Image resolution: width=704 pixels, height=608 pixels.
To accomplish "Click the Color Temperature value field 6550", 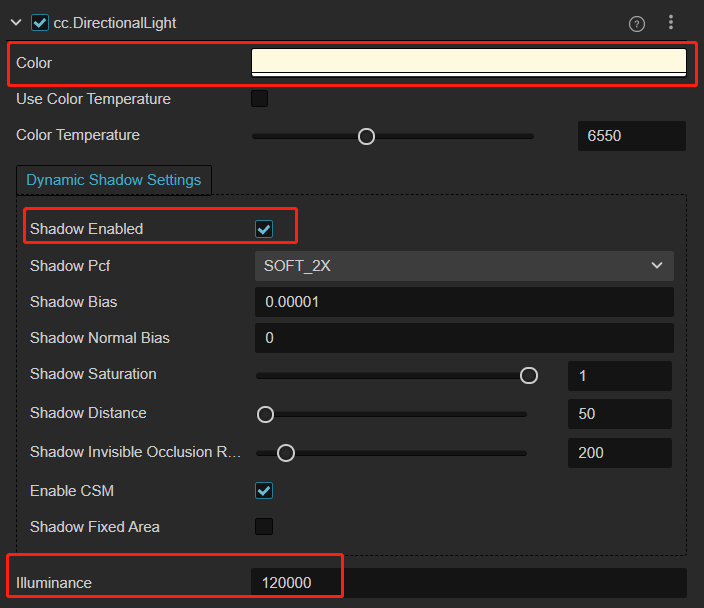I will tap(632, 136).
